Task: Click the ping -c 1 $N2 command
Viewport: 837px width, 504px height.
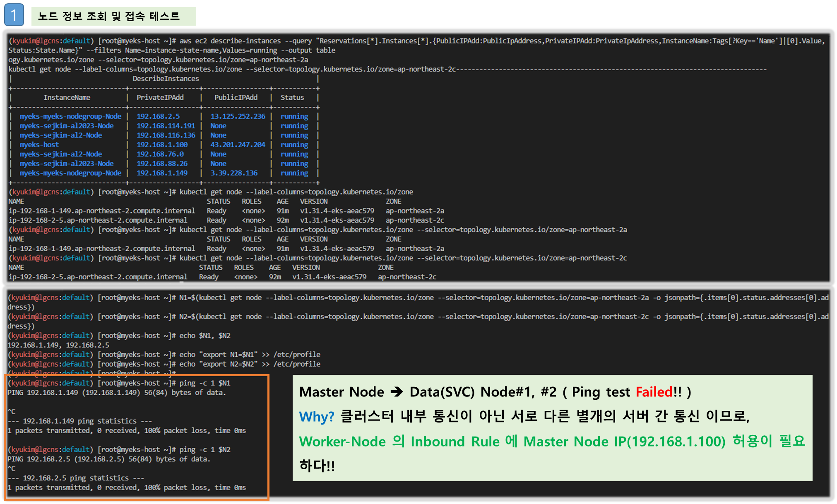Action: (204, 449)
